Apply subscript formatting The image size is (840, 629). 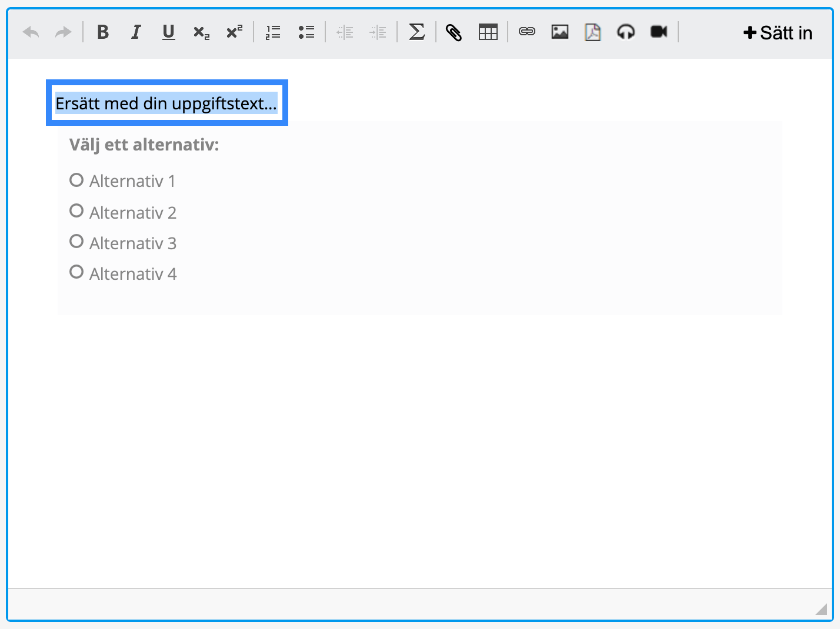coord(201,32)
